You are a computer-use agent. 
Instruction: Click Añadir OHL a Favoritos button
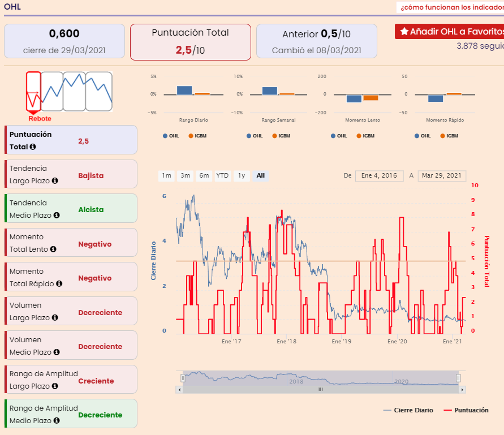tap(449, 32)
